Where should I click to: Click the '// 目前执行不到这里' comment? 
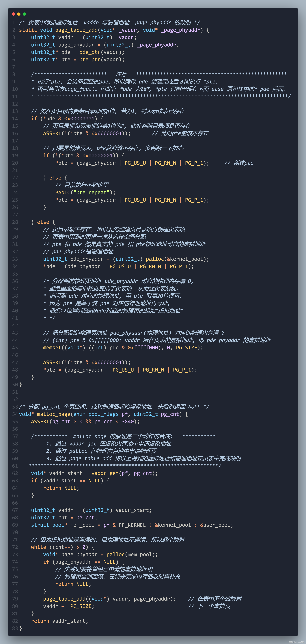point(82,185)
